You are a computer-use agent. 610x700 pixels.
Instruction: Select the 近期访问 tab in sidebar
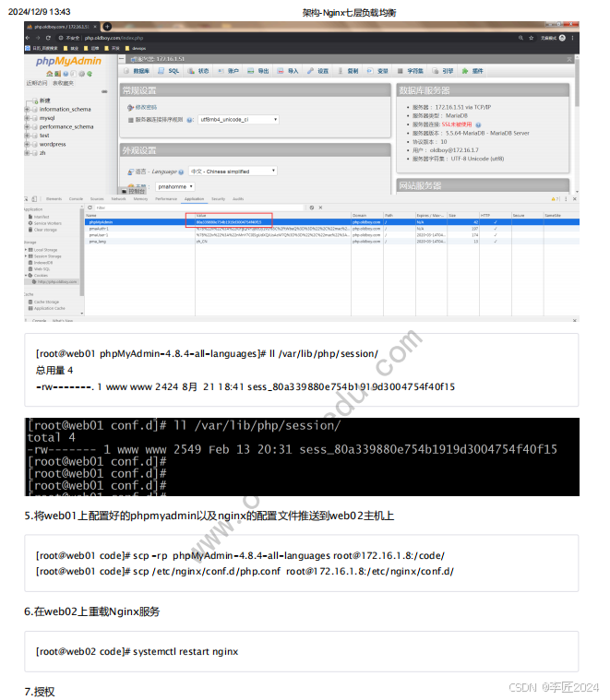37,84
